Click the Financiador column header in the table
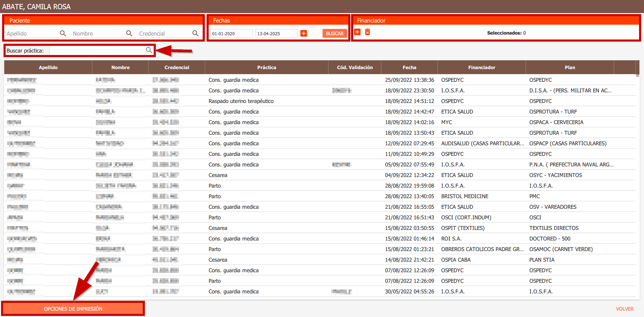 point(482,67)
